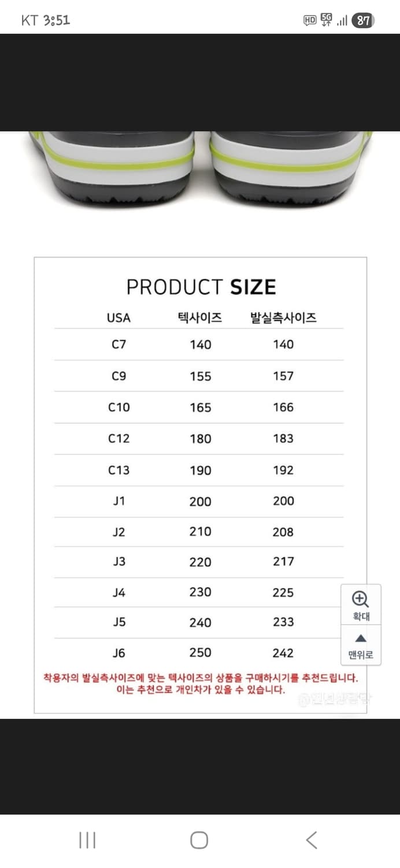This screenshot has width=400, height=868.
Task: Select size row J6
Action: coord(118,652)
